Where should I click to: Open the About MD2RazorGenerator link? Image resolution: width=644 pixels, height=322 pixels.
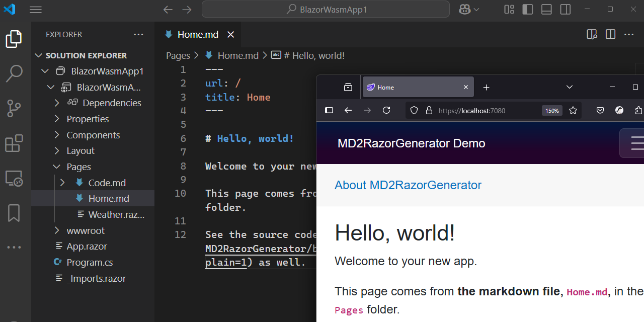[x=408, y=185]
